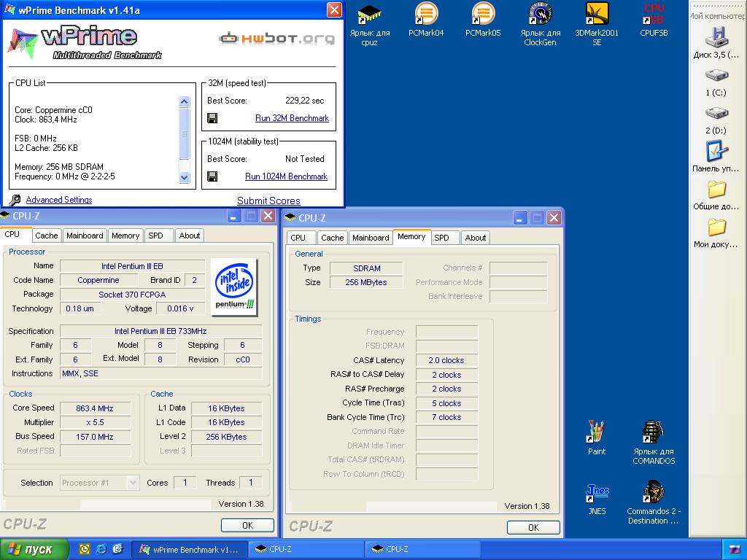Click the Intel Inside Pentium III logo
Screen dimensions: 747x560
pyautogui.click(x=234, y=287)
